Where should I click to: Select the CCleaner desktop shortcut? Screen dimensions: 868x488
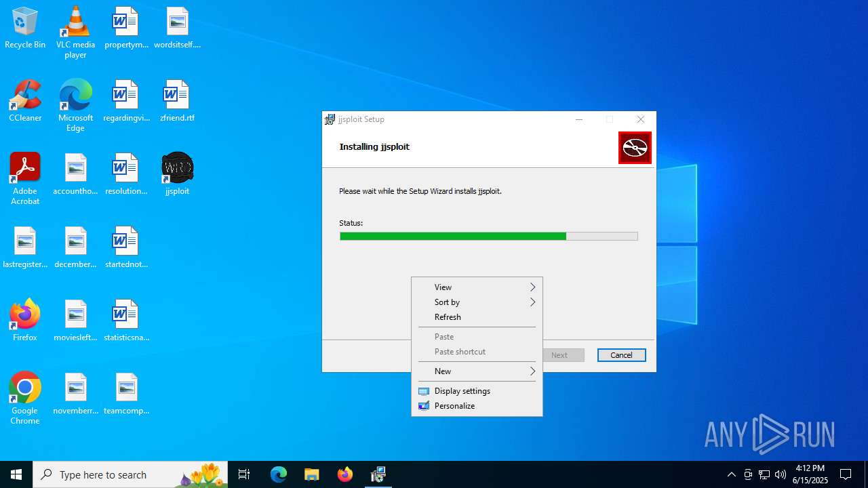pos(25,102)
